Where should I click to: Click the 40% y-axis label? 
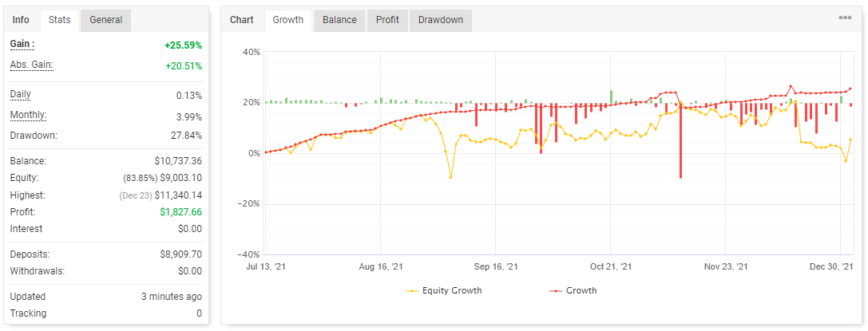tap(251, 52)
